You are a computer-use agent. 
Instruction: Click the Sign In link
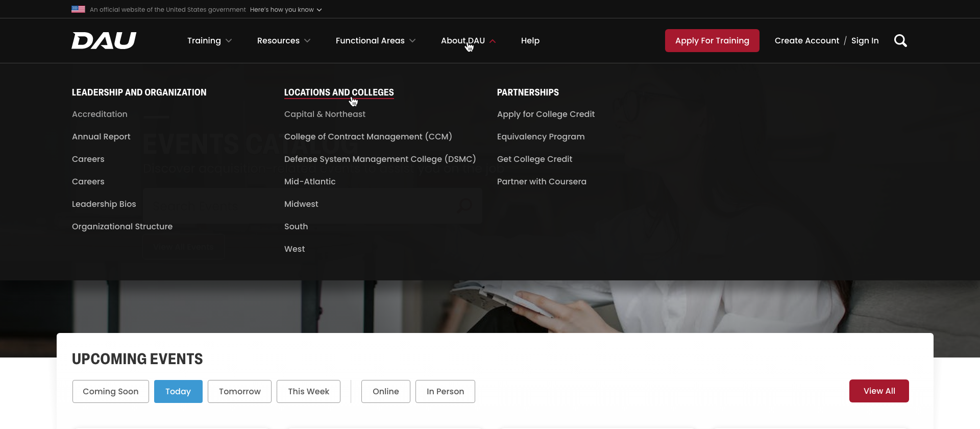pyautogui.click(x=865, y=40)
